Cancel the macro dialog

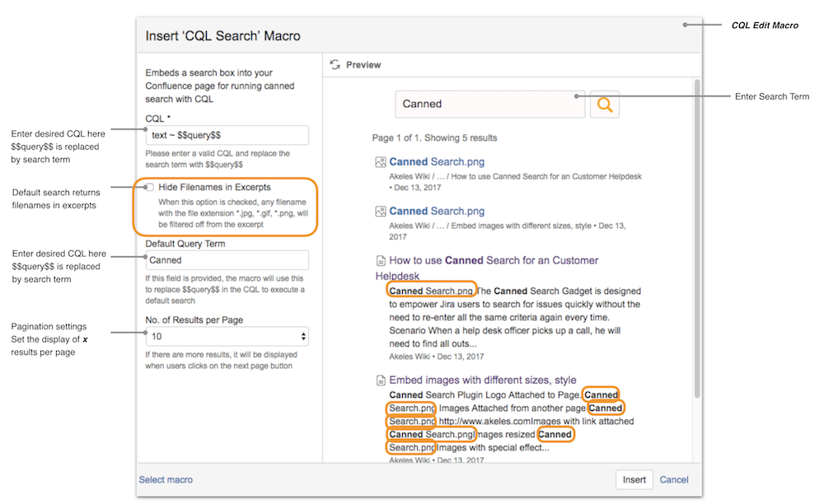tap(674, 479)
